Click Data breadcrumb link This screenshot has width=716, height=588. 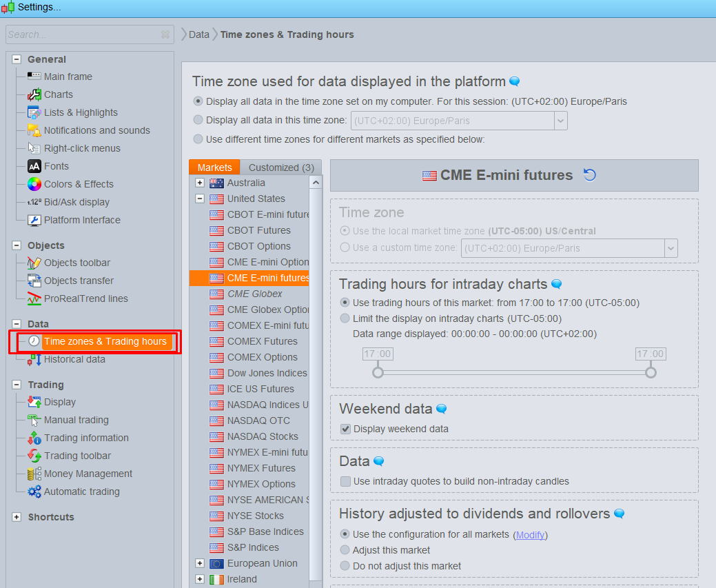pos(198,34)
